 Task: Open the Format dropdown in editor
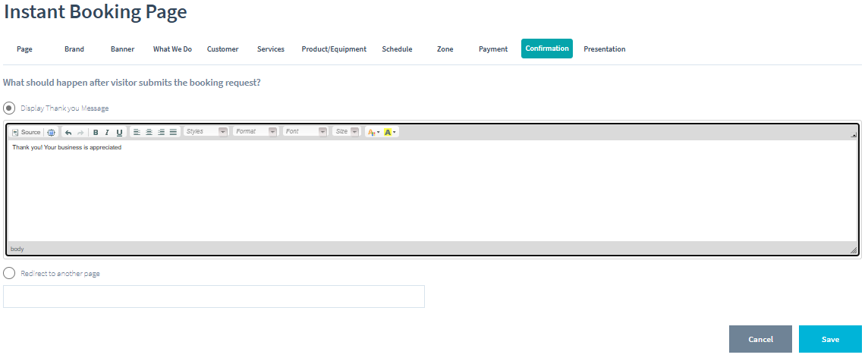point(256,132)
